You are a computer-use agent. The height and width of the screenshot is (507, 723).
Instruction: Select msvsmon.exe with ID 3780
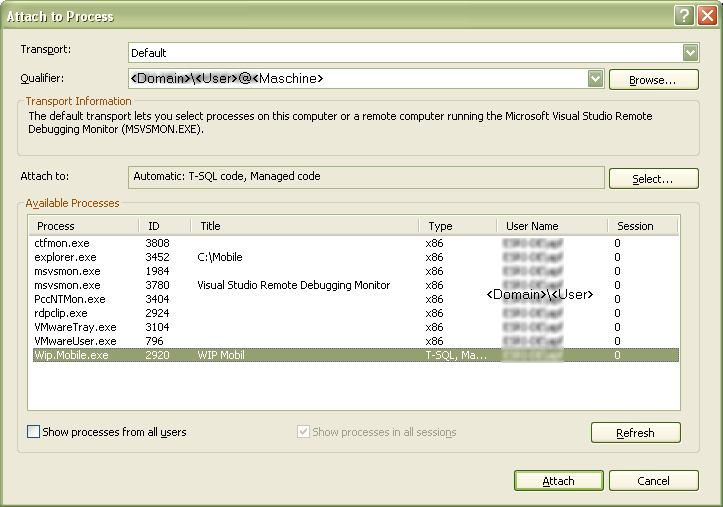356,285
